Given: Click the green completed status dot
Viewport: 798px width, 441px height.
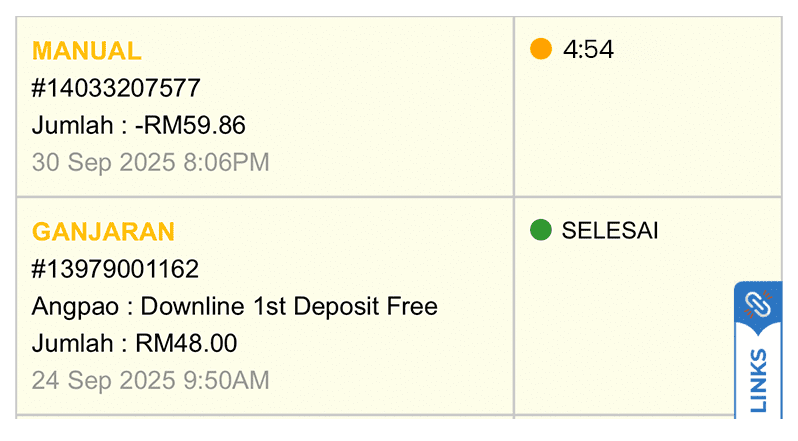Looking at the screenshot, I should point(541,231).
